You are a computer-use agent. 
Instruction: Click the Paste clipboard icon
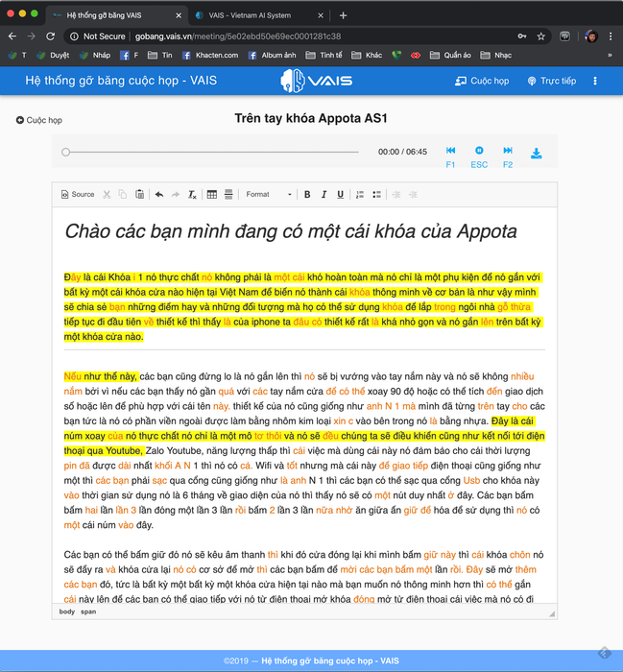tap(140, 195)
